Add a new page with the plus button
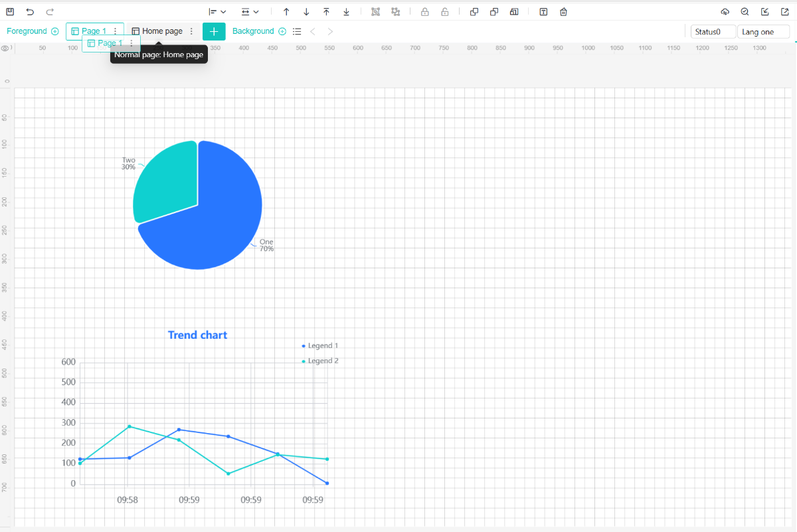This screenshot has width=797, height=532. click(x=214, y=31)
